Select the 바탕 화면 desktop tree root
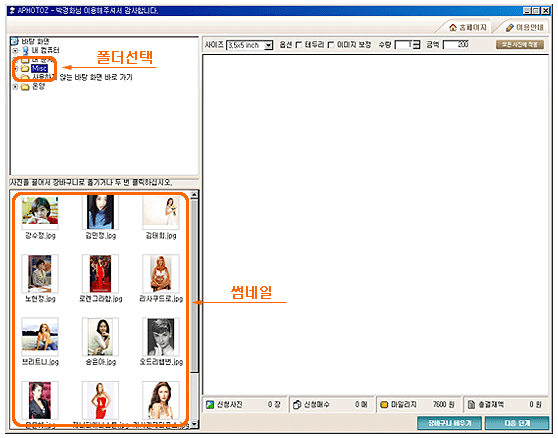This screenshot has width=558, height=438. tap(35, 41)
